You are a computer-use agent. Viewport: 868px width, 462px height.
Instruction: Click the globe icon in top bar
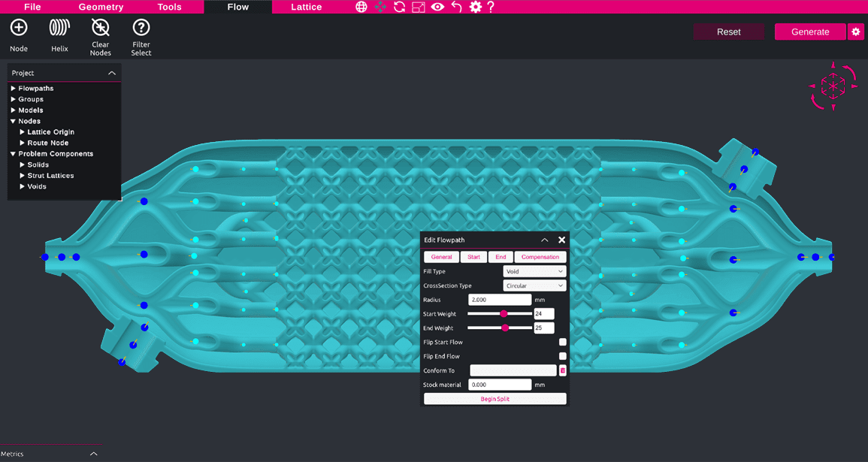coord(361,8)
